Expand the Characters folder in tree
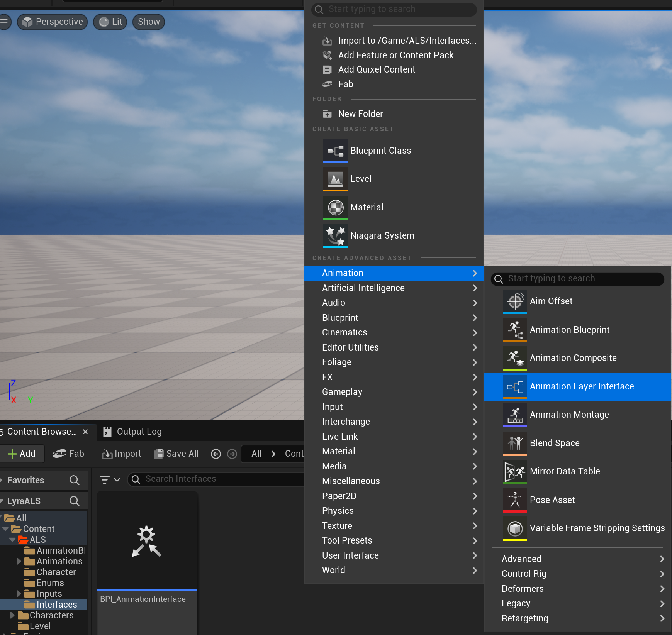Screen dimensions: 672x635 (12, 615)
